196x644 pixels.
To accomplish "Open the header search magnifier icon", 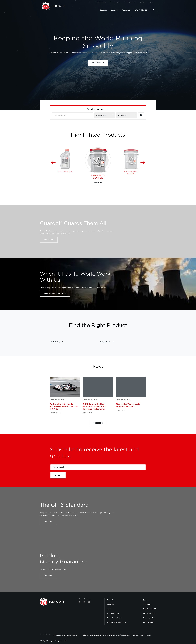I will [x=153, y=10].
